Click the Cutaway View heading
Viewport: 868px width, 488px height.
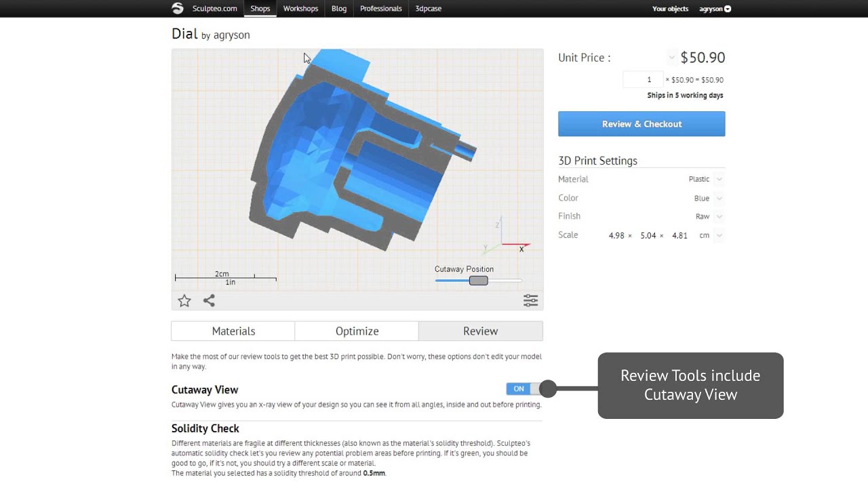click(x=205, y=390)
